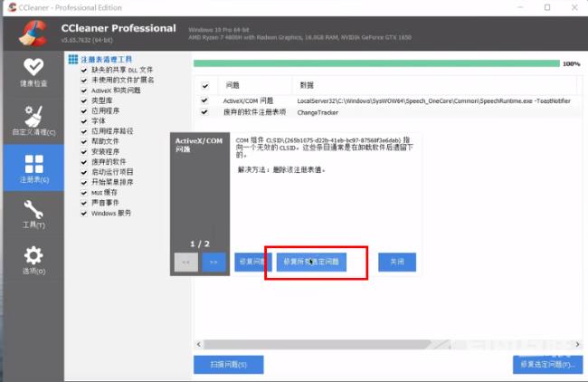Toggle 安装程序 checkbox

(84, 151)
